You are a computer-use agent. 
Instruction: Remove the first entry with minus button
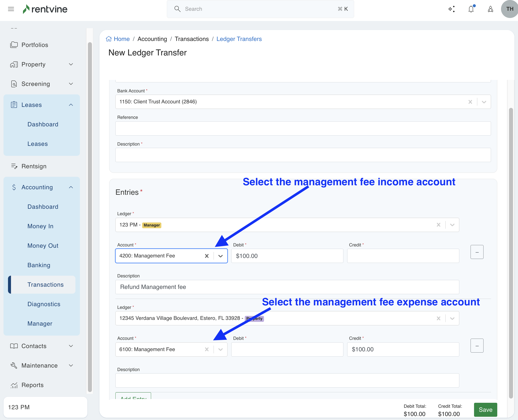(477, 252)
